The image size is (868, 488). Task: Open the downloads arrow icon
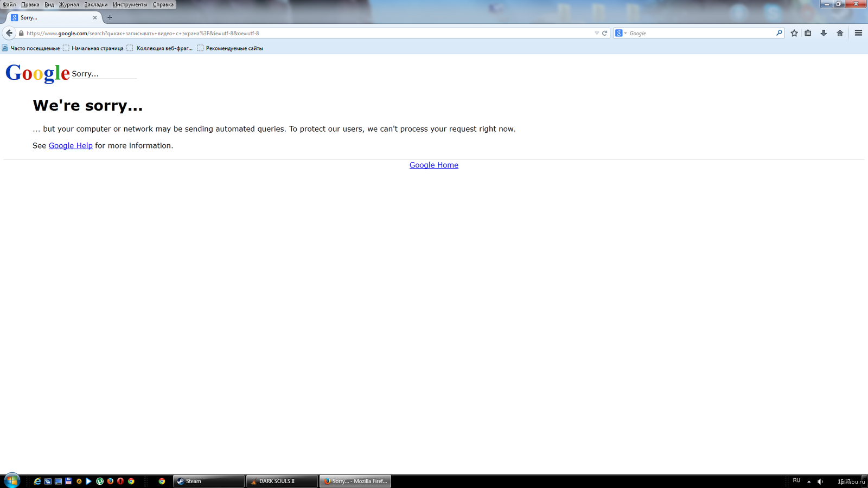tap(824, 33)
